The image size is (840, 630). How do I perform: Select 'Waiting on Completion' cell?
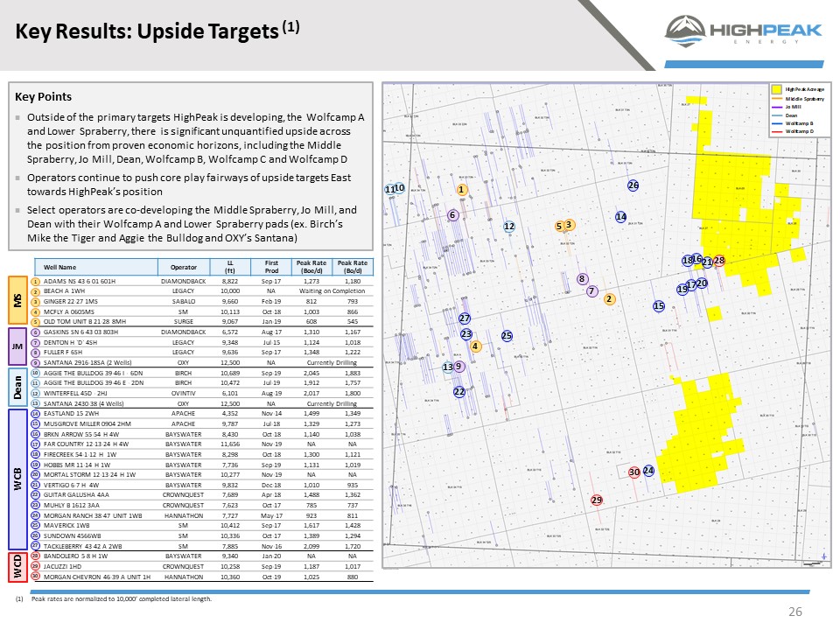(332, 291)
